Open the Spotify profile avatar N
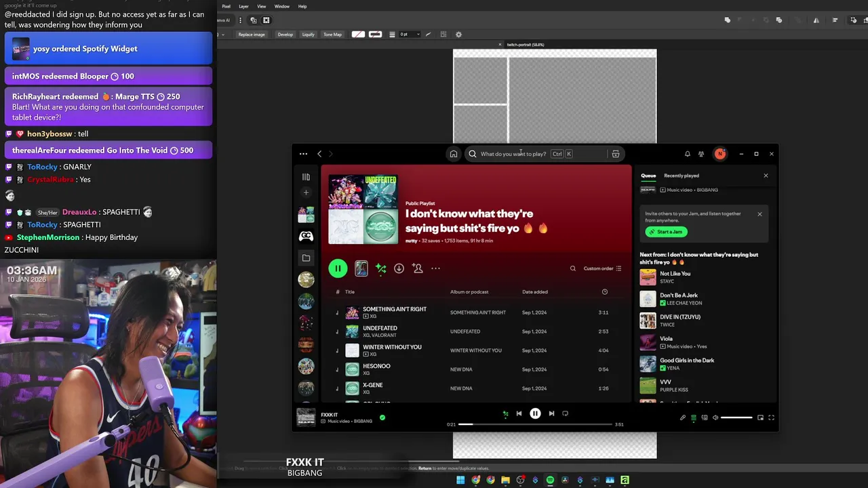The height and width of the screenshot is (488, 868). [720, 154]
